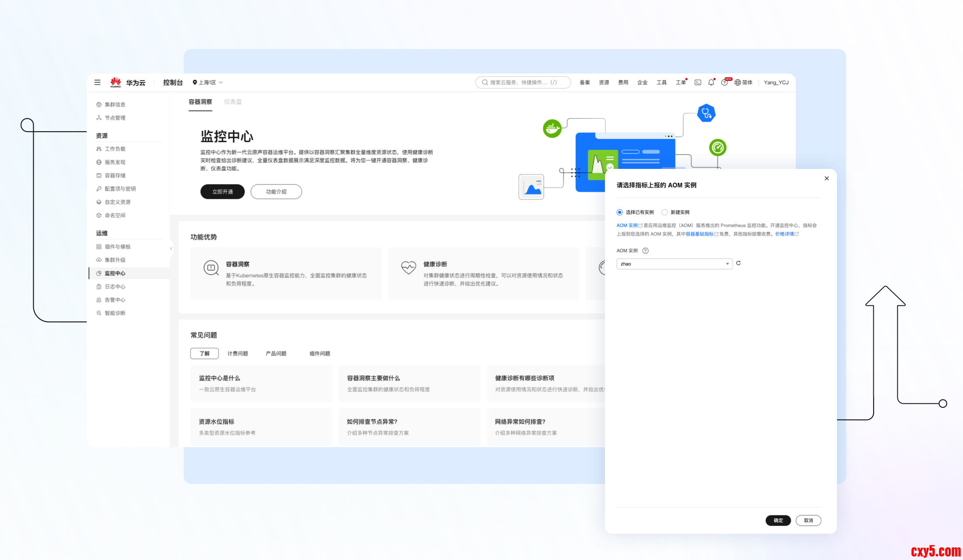Screen dimensions: 963x560
Task: Refresh the AOM instance list
Action: coord(738,263)
